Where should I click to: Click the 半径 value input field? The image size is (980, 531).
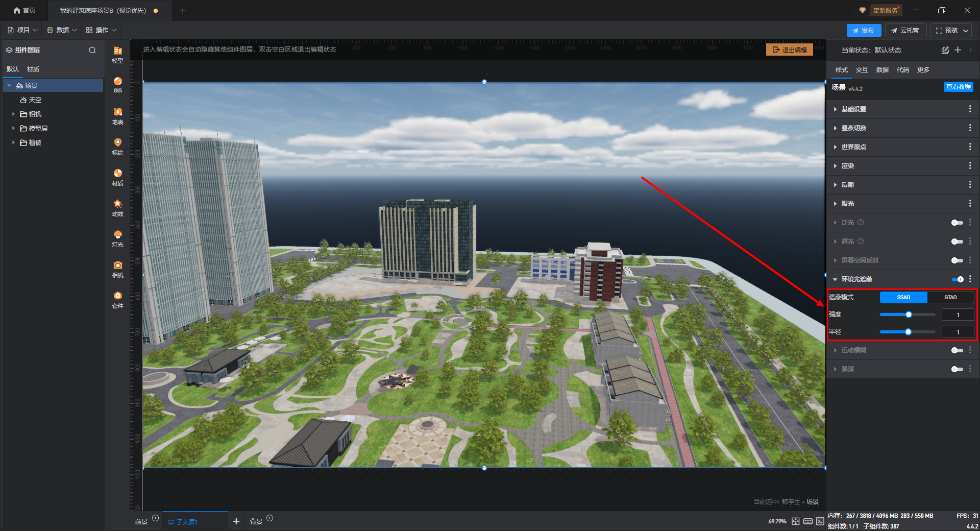click(x=958, y=332)
